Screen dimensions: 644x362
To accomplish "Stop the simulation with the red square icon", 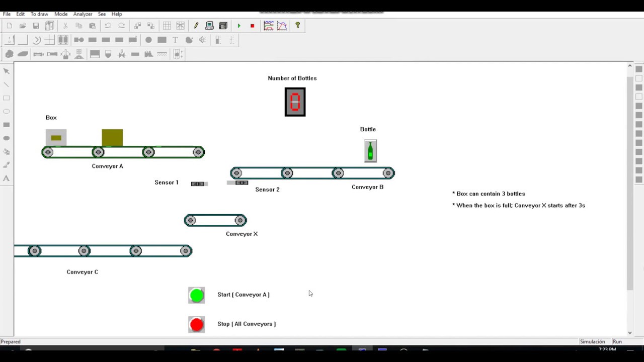I will tap(252, 26).
